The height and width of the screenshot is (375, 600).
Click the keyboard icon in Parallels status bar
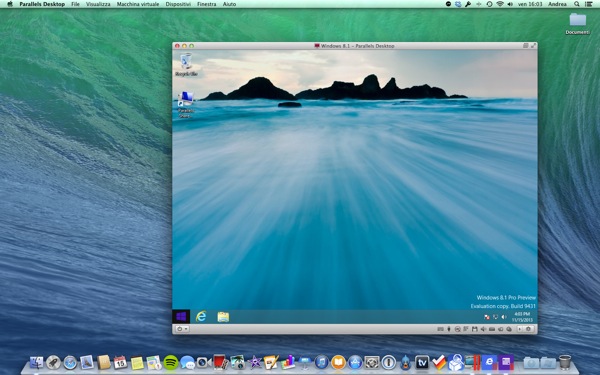(x=440, y=329)
